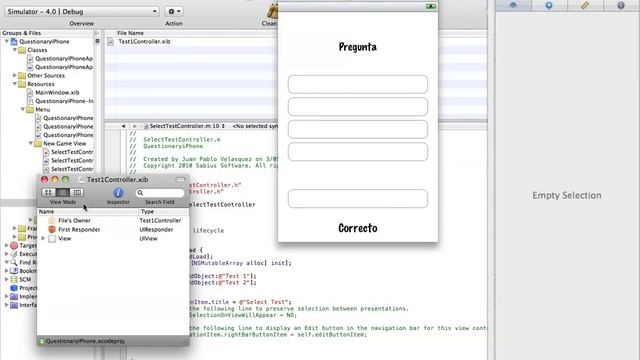
Task: Select MainWindow.xib in Resources
Action: click(57, 92)
